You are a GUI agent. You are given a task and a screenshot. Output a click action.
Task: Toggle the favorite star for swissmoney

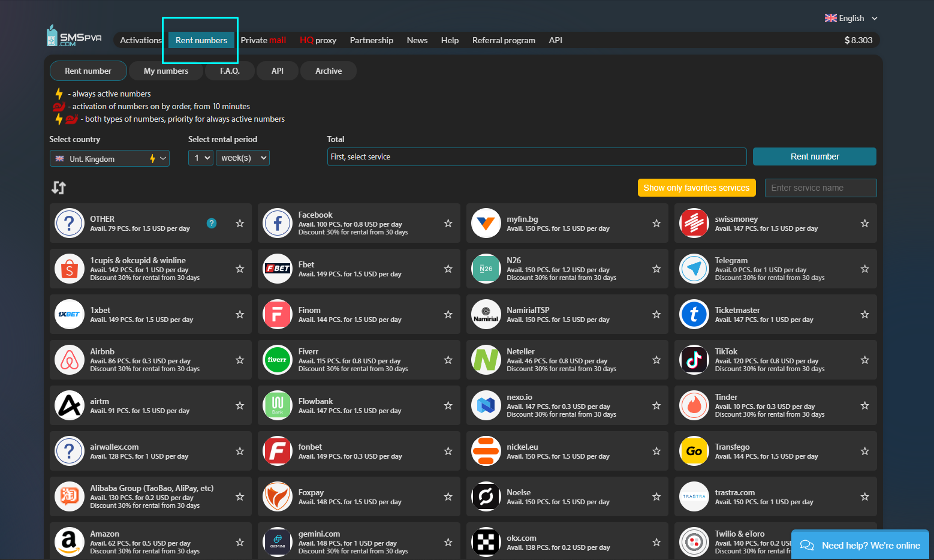(x=864, y=223)
